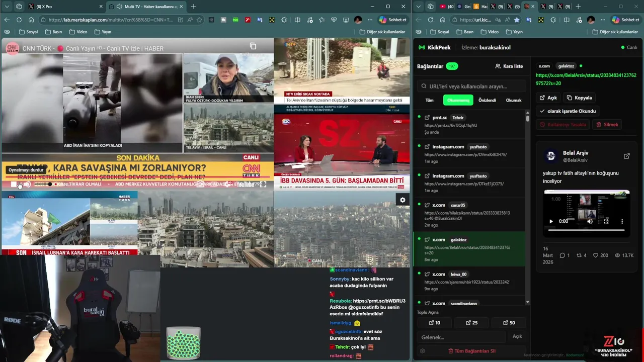The height and width of the screenshot is (362, 644).
Task: Open the Kara liste blacklist panel
Action: 509,66
